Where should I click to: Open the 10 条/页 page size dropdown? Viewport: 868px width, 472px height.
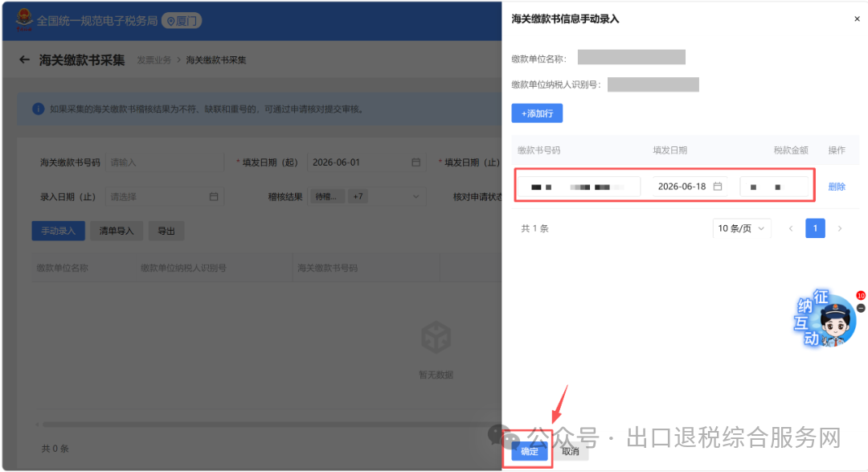coord(741,228)
